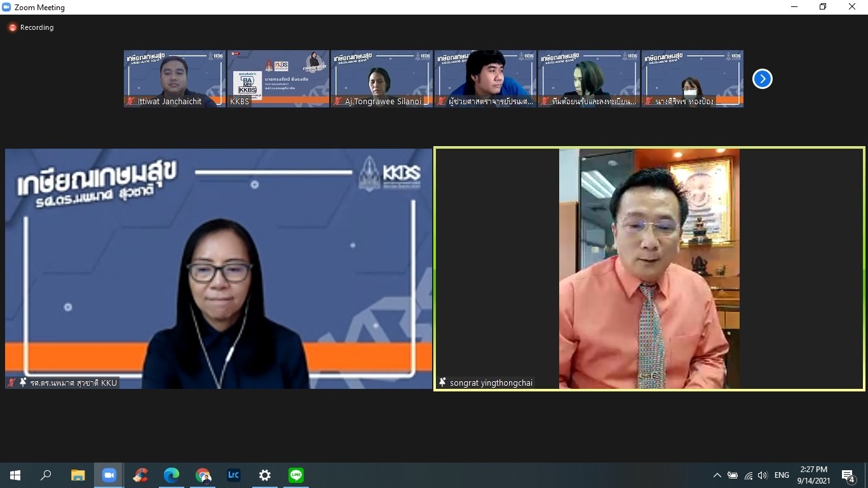Open Zoom app in taskbar
Viewport: 868px width, 488px height.
click(109, 475)
